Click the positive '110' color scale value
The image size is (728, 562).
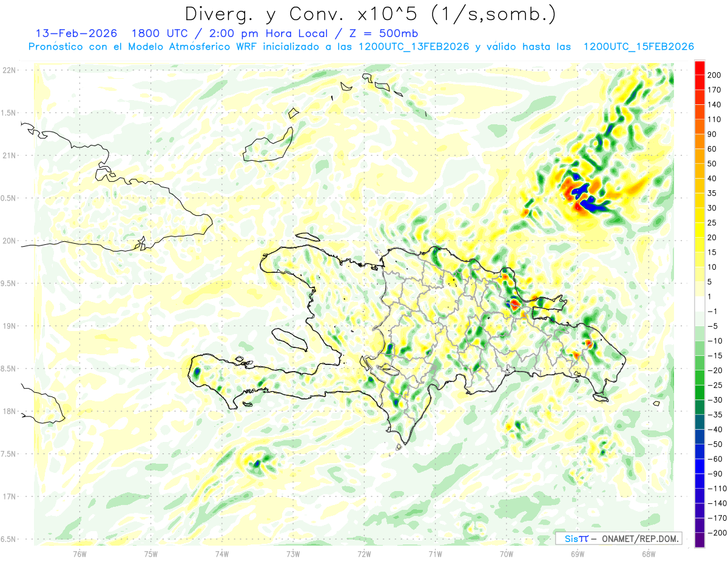pos(715,119)
